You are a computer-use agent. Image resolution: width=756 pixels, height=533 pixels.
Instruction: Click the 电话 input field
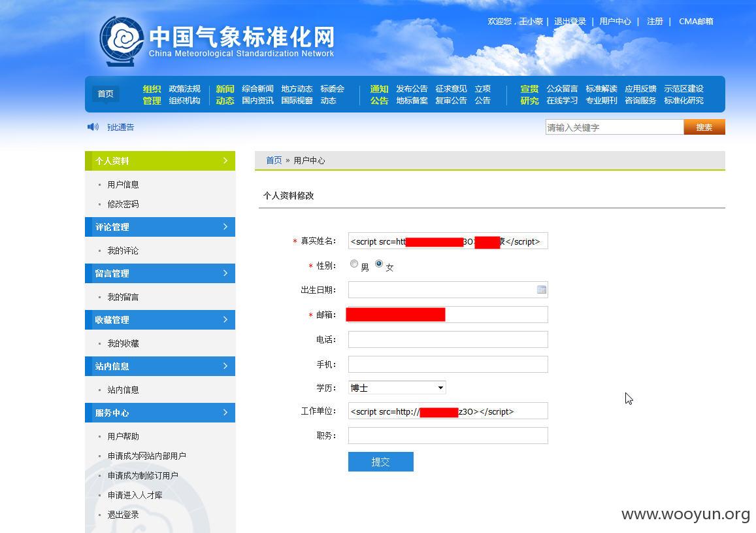click(448, 339)
